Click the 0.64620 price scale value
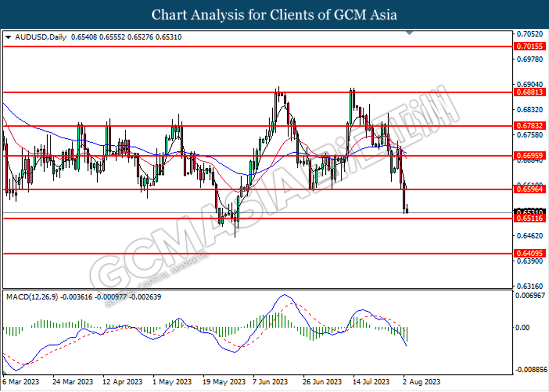549x392 pixels. point(530,236)
